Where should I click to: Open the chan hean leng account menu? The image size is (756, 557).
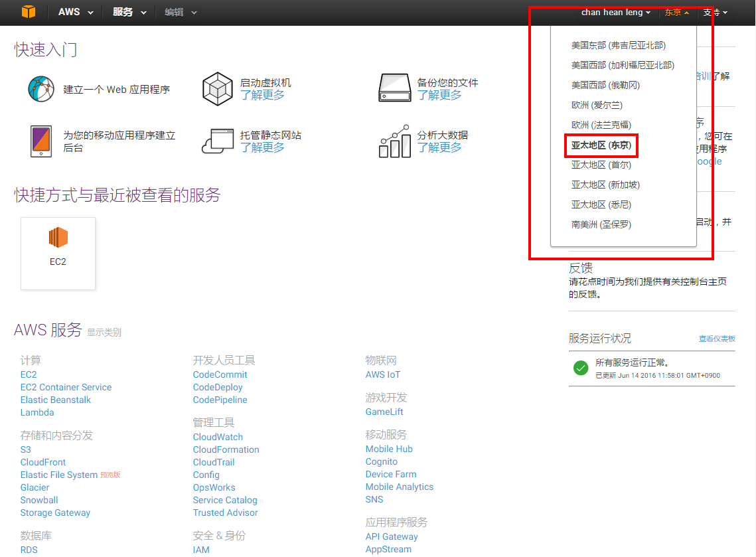point(616,12)
